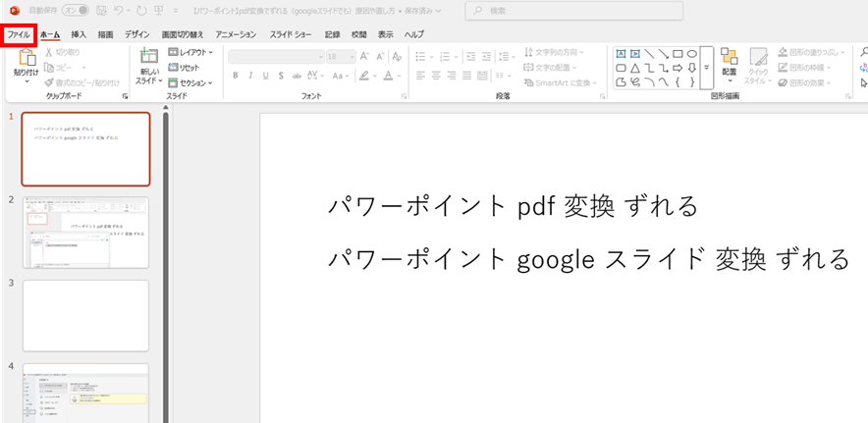Choose the right arrow shape in the gallery

point(678,68)
